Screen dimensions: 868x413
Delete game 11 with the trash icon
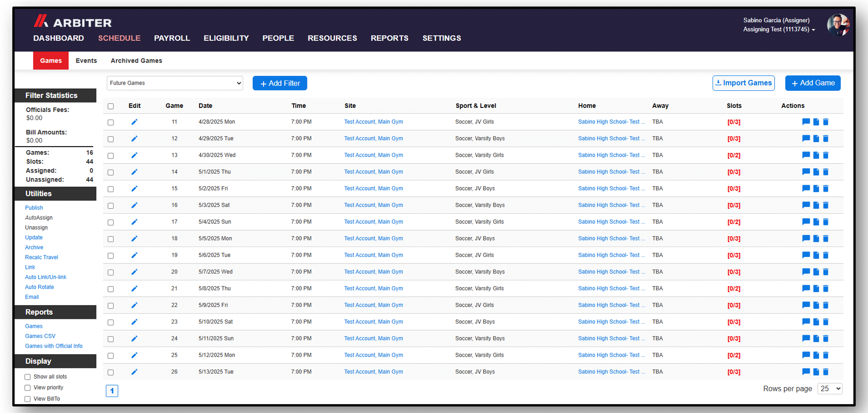(x=826, y=122)
